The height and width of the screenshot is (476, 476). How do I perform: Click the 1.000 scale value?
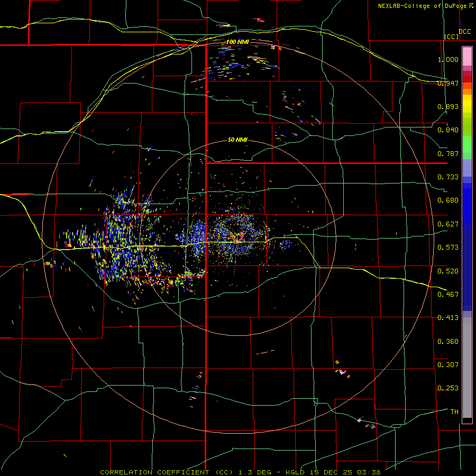tap(448, 59)
